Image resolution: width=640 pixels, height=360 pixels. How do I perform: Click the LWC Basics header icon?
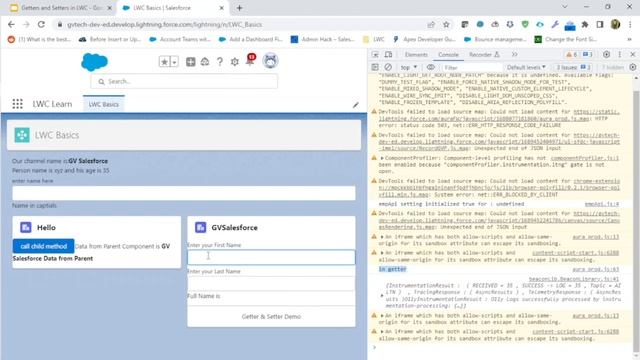(22, 135)
